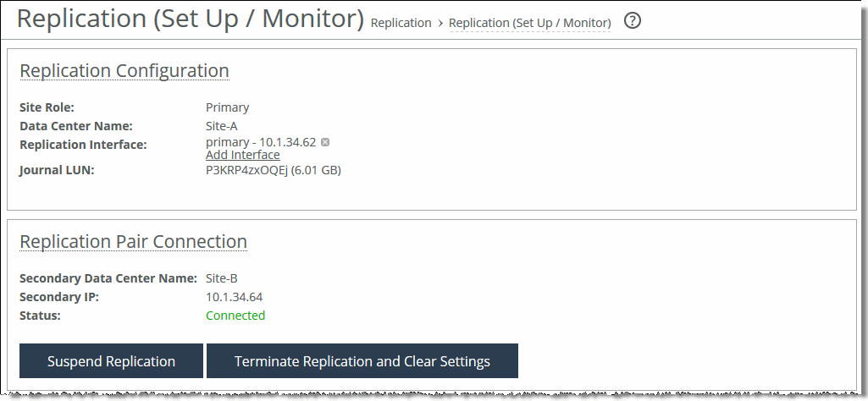Click the breadcrumb chevron separator arrow
This screenshot has width=868, height=401.
pyautogui.click(x=440, y=23)
